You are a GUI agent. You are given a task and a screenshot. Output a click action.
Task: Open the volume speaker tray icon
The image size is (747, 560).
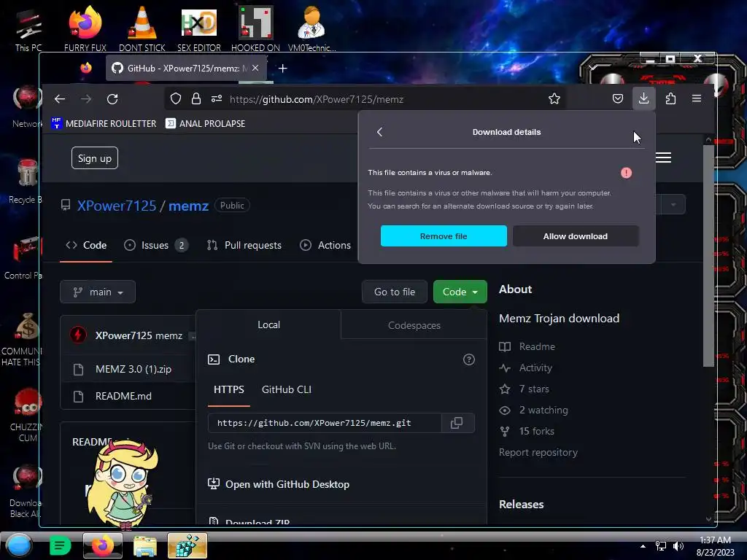[678, 546]
